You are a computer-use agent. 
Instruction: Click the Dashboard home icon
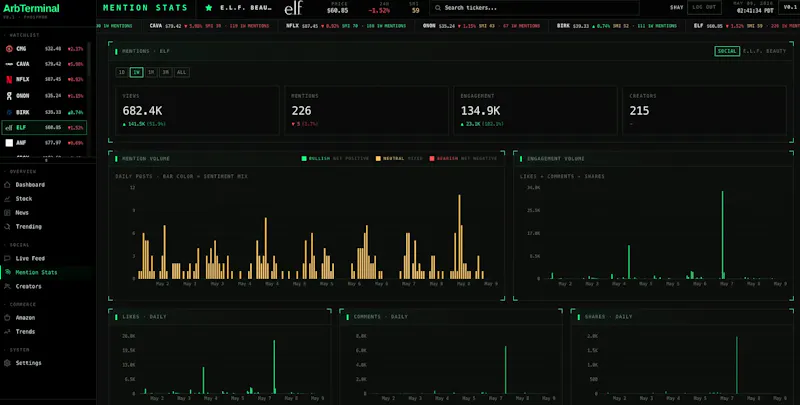tap(7, 185)
